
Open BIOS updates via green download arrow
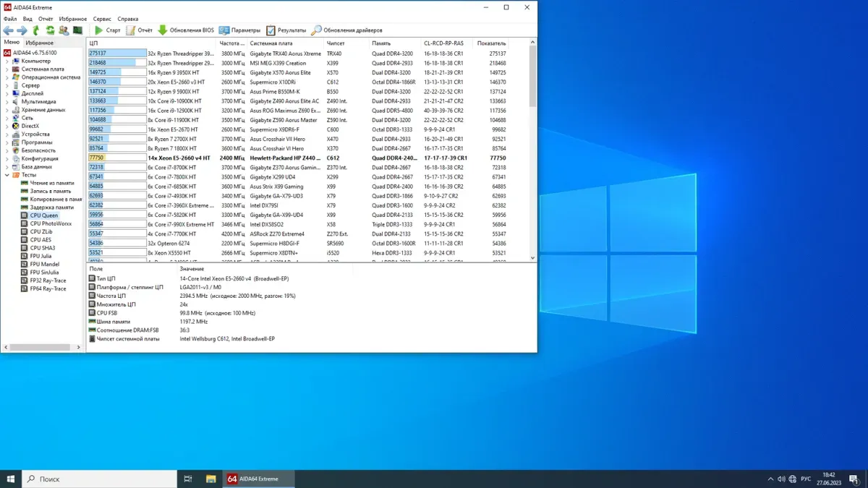click(163, 30)
